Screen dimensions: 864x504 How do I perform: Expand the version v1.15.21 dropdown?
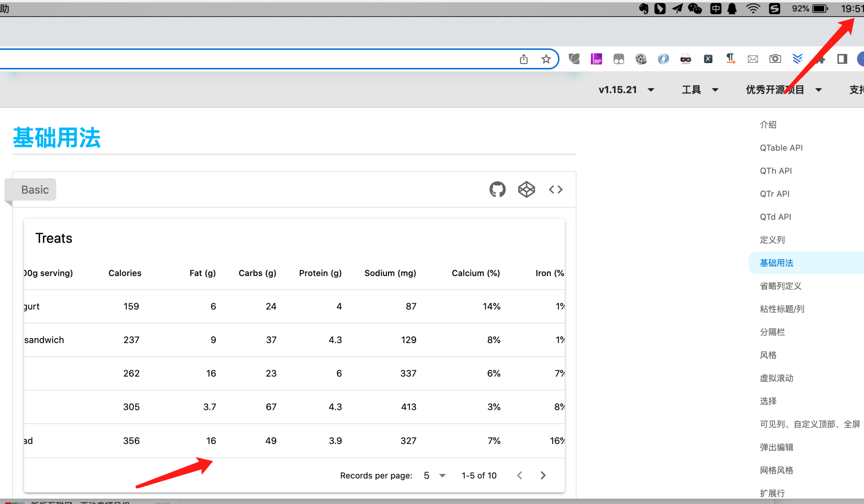coord(627,89)
